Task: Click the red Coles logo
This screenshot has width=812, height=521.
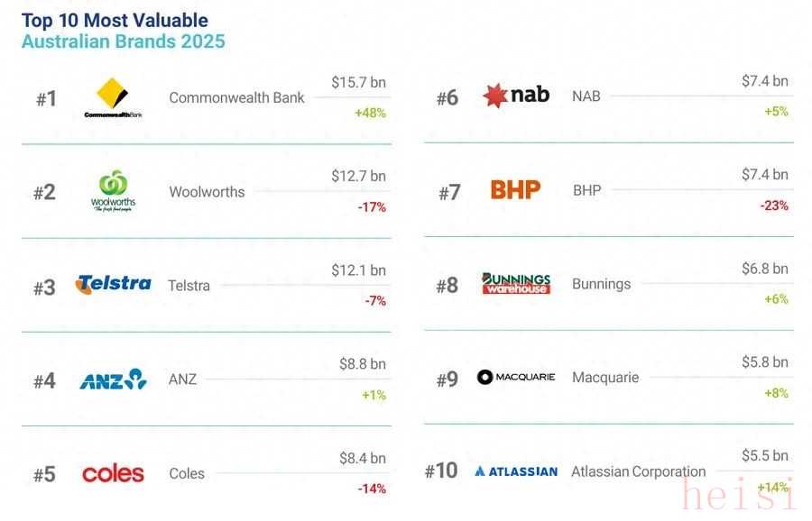Action: click(114, 473)
